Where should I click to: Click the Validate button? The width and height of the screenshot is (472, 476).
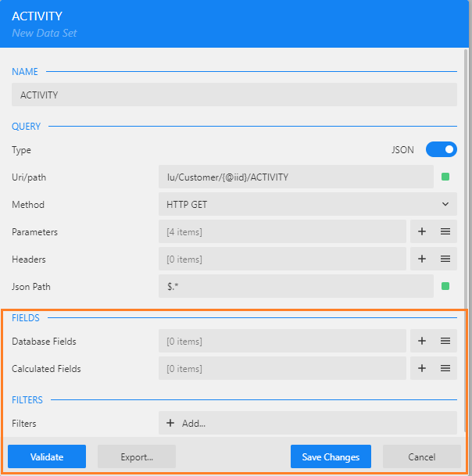click(x=47, y=456)
